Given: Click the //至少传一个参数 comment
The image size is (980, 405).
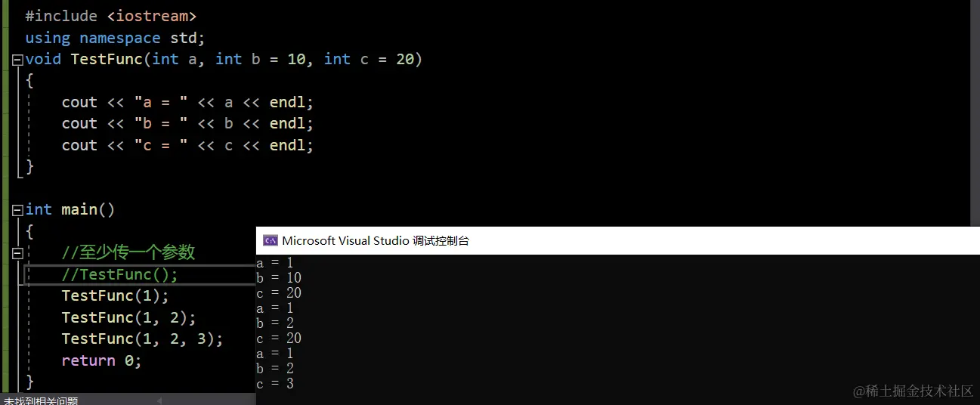Looking at the screenshot, I should (128, 252).
